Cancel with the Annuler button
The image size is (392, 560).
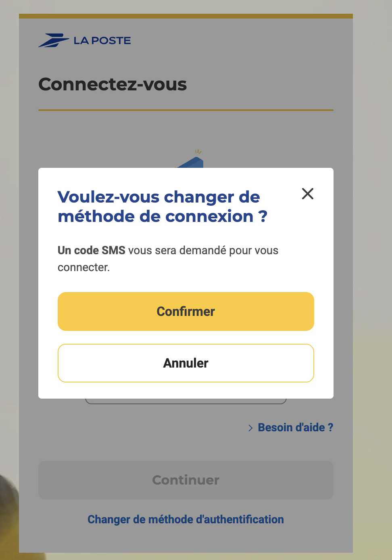pyautogui.click(x=186, y=363)
